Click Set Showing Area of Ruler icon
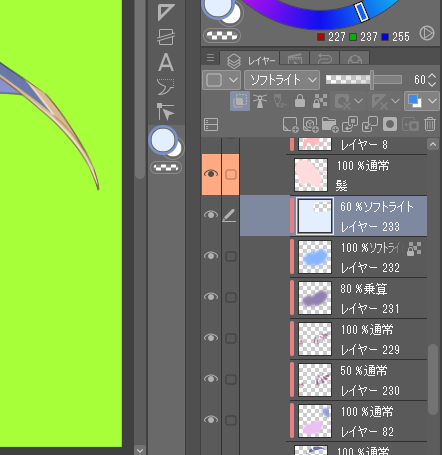This screenshot has width=442, height=455. pyautogui.click(x=379, y=101)
